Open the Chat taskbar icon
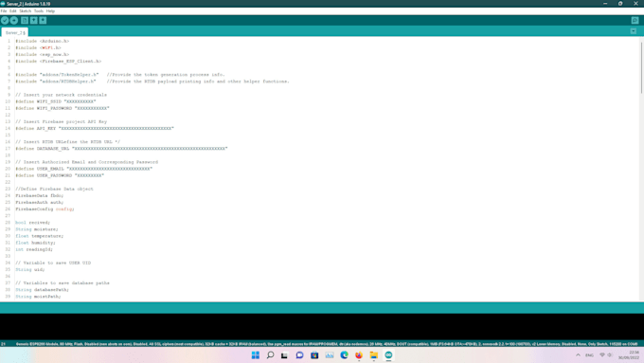The width and height of the screenshot is (644, 363). coord(299,355)
